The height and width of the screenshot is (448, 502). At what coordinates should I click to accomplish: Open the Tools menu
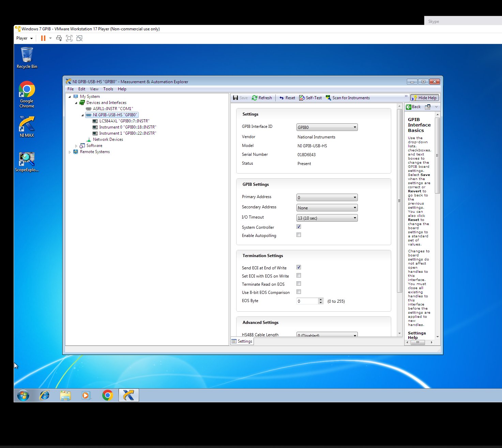(x=108, y=89)
